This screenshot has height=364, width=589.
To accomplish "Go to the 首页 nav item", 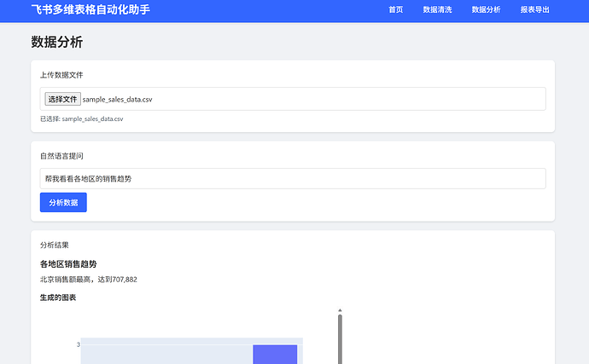I will pos(395,9).
